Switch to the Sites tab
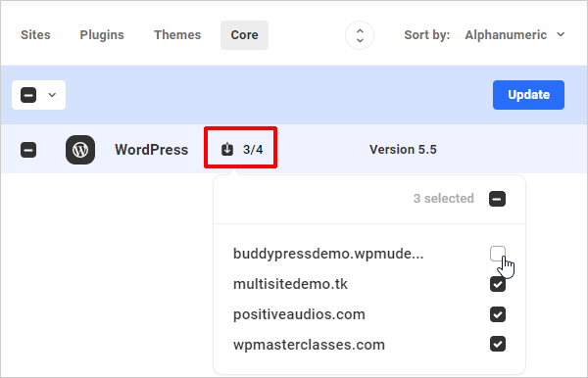The image size is (588, 378). click(x=35, y=35)
